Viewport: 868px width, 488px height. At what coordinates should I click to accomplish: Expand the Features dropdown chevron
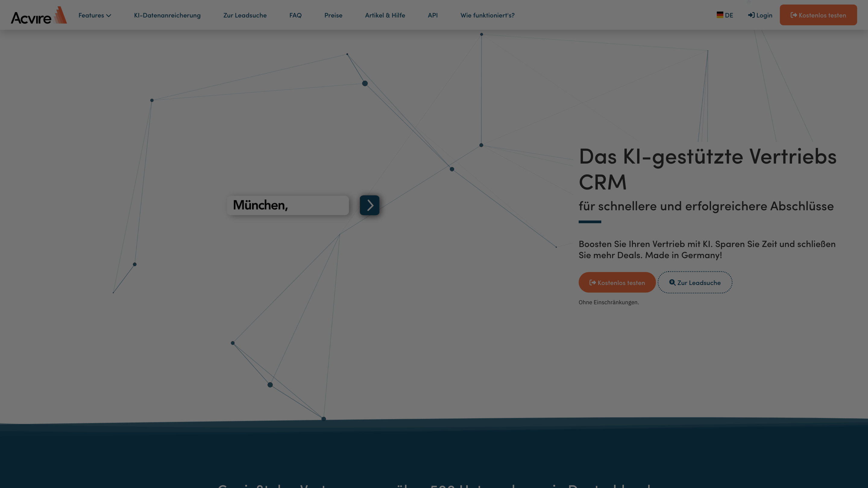(x=108, y=15)
